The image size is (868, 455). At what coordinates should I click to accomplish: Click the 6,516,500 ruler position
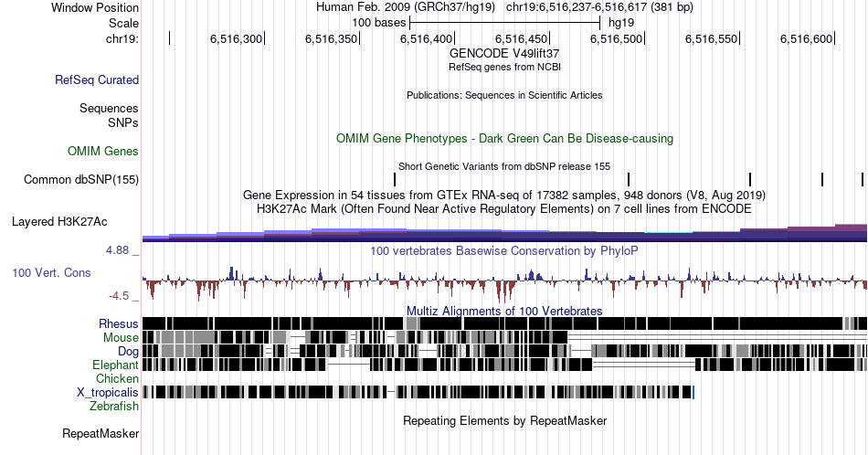[x=616, y=38]
